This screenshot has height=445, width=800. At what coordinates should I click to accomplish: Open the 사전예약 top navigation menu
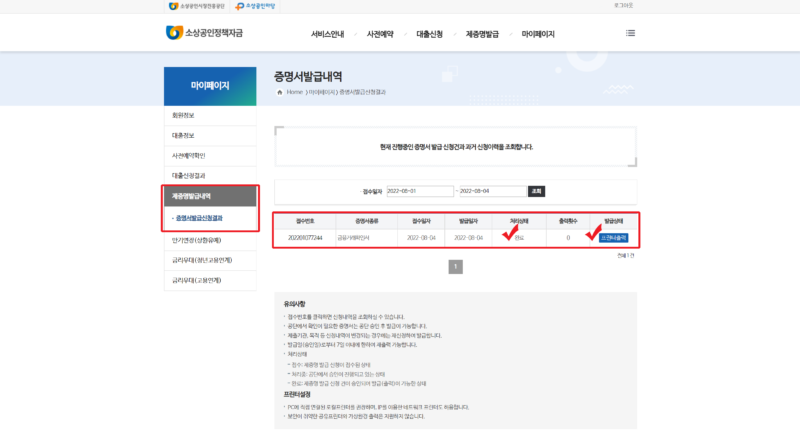click(x=380, y=34)
